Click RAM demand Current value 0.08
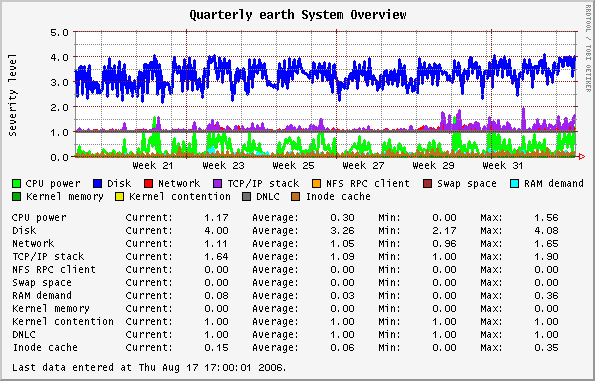The height and width of the screenshot is (381, 595). (216, 296)
